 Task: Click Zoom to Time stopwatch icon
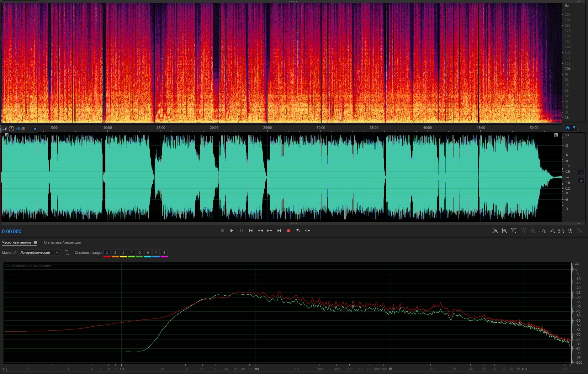coord(570,231)
